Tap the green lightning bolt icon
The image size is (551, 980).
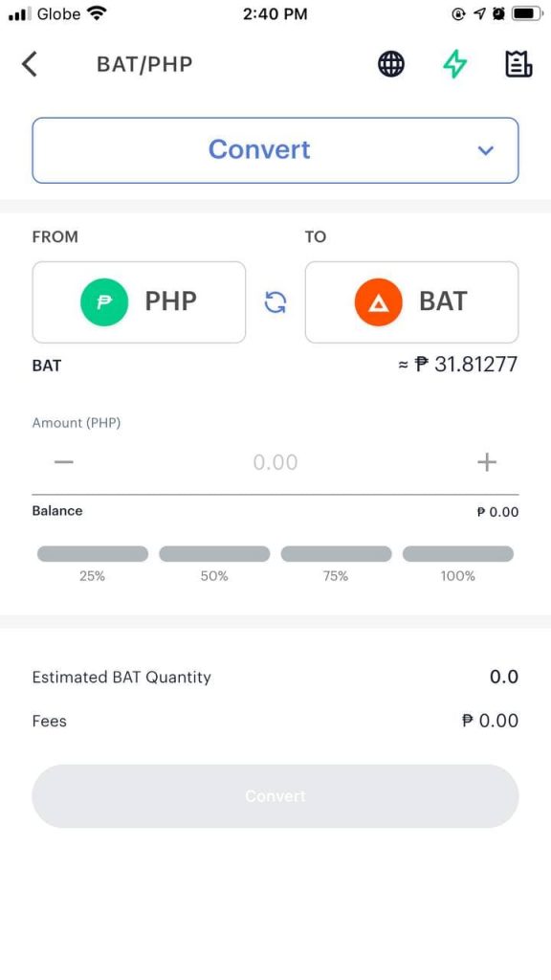point(454,64)
